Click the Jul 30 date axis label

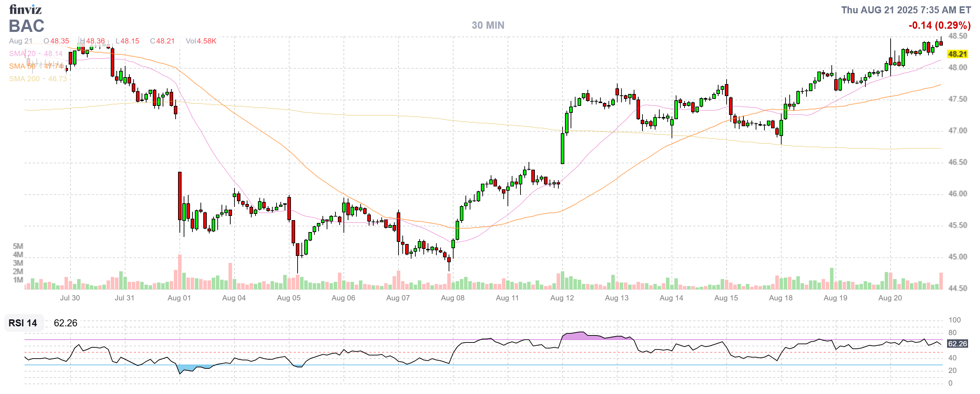pyautogui.click(x=70, y=298)
